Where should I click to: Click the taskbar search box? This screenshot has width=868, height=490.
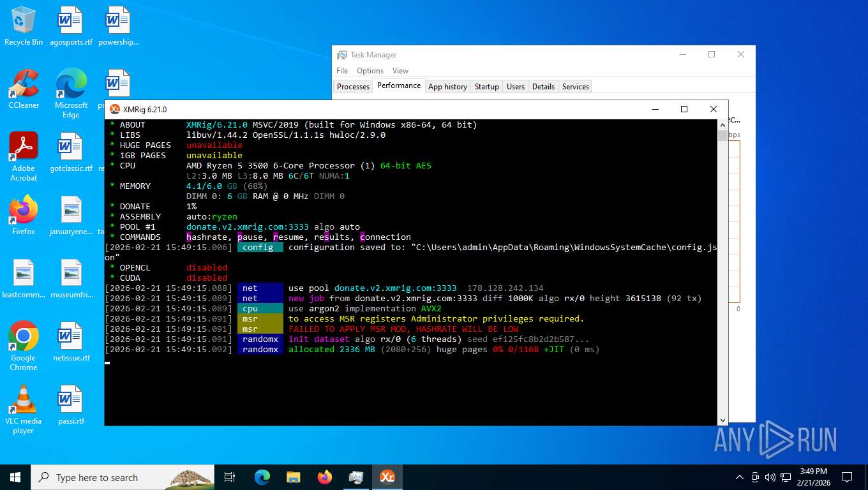point(123,477)
